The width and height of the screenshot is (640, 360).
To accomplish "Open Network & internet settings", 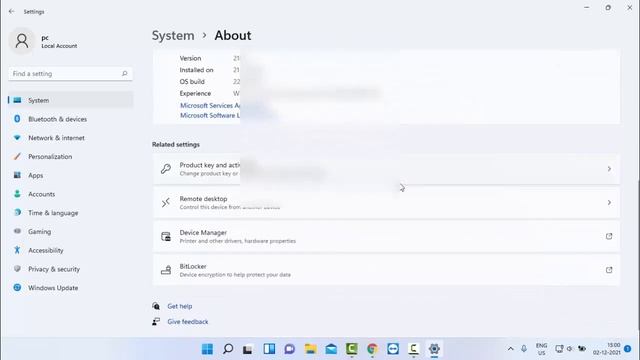I will [x=70, y=138].
